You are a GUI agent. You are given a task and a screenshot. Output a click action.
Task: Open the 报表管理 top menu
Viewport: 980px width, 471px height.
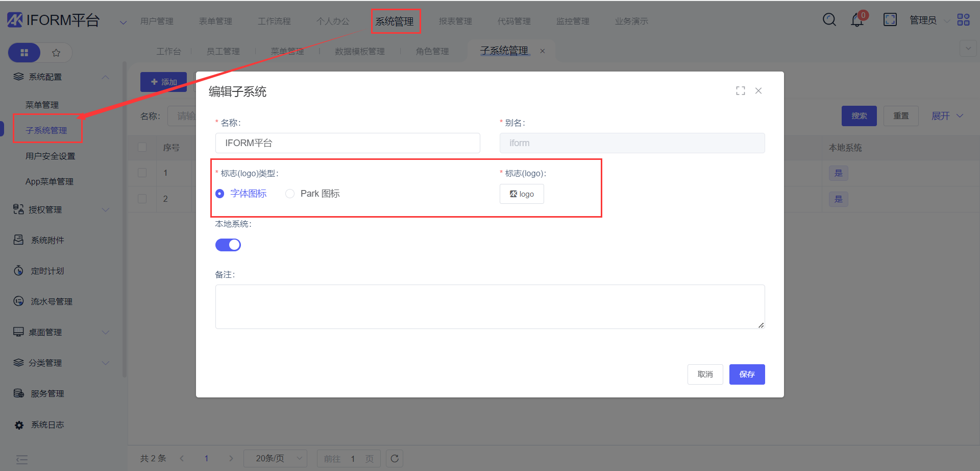(x=455, y=21)
